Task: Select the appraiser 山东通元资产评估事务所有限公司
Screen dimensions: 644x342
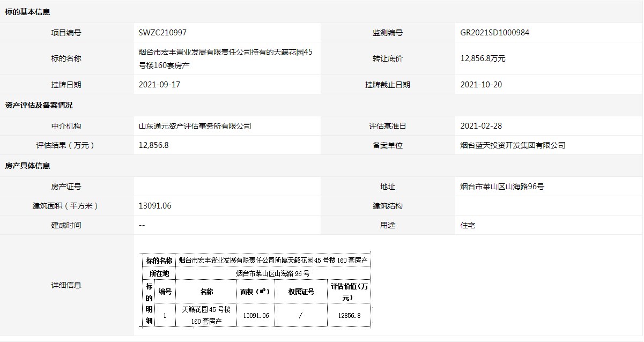Action: pos(195,126)
